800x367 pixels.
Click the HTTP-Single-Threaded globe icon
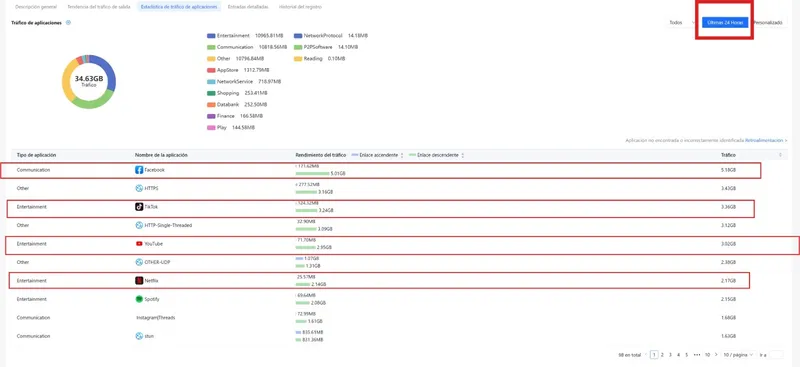(139, 225)
